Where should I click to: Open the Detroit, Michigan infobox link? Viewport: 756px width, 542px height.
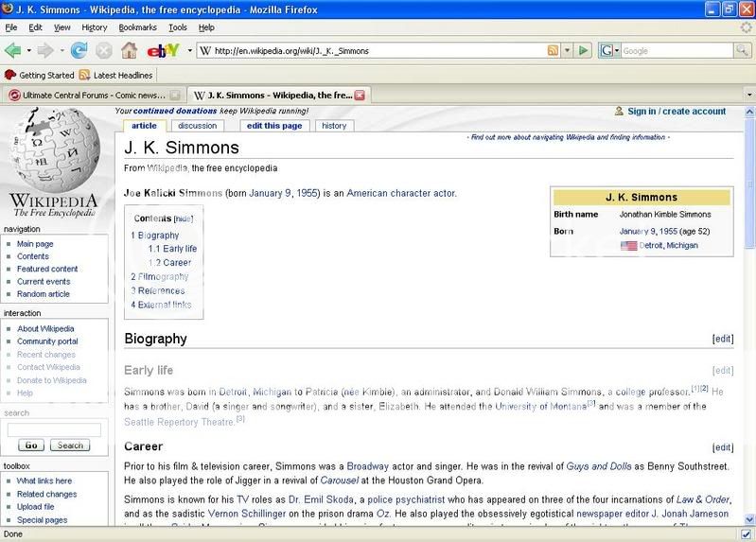(668, 245)
